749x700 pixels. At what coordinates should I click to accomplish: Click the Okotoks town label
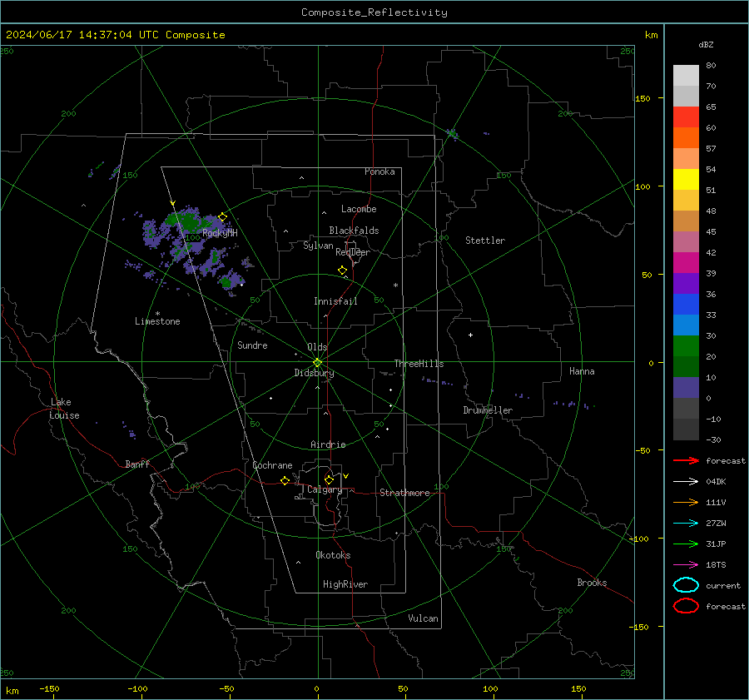click(333, 554)
